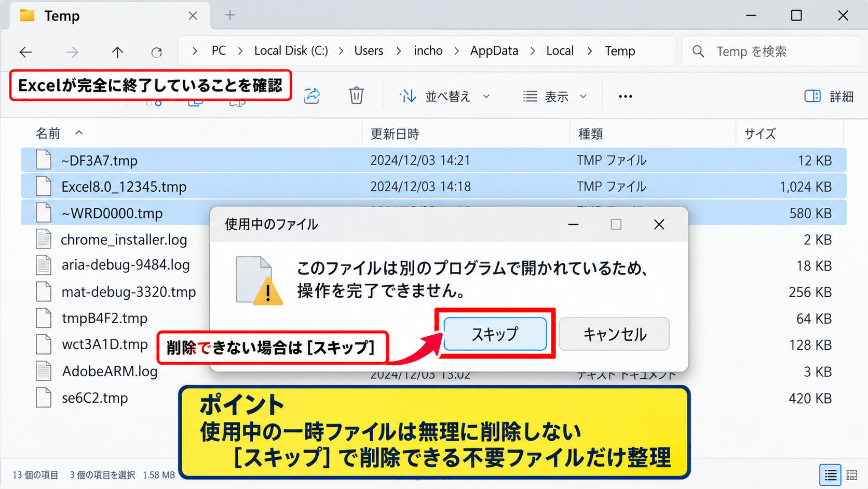Select file aria-debug-9484.log
Viewport: 868px width, 489px height.
click(125, 265)
